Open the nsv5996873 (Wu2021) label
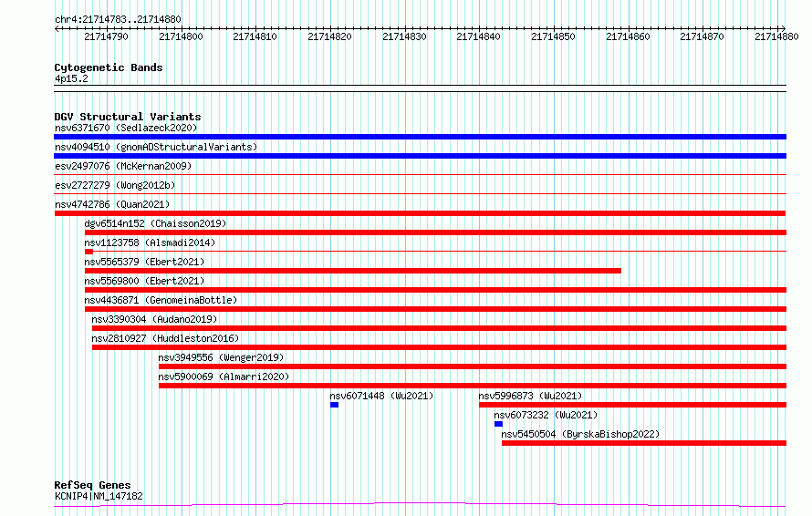This screenshot has height=516, width=812. [x=530, y=396]
